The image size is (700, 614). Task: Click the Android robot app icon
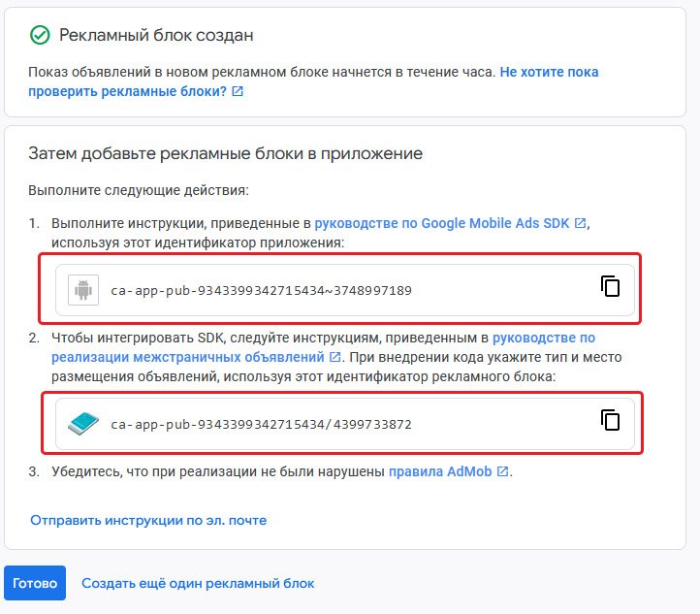pyautogui.click(x=83, y=289)
